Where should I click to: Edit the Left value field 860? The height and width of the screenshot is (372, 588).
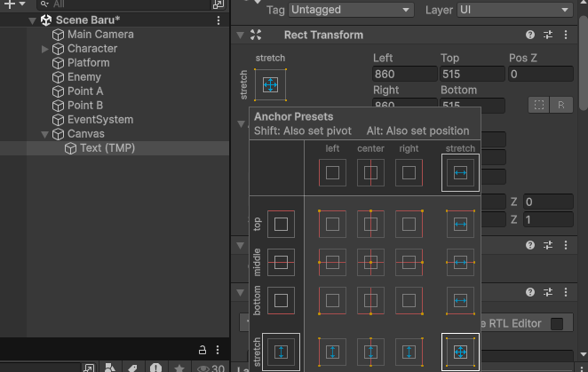pyautogui.click(x=405, y=74)
